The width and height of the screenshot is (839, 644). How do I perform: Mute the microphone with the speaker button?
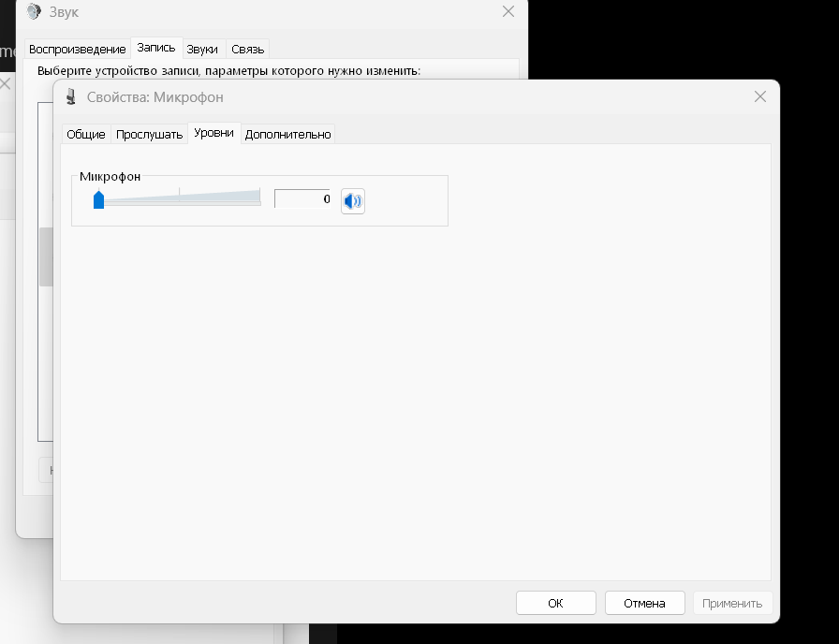[x=353, y=201]
